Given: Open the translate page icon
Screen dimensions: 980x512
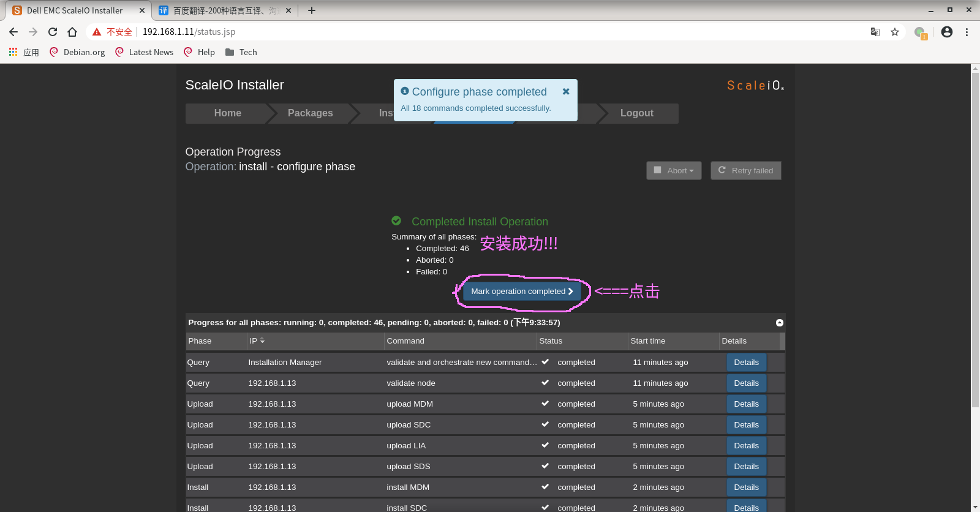Looking at the screenshot, I should tap(875, 32).
